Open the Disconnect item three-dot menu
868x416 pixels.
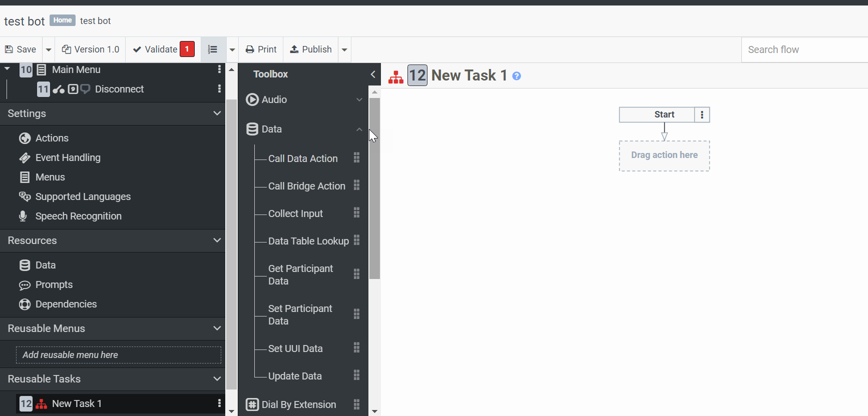point(219,89)
